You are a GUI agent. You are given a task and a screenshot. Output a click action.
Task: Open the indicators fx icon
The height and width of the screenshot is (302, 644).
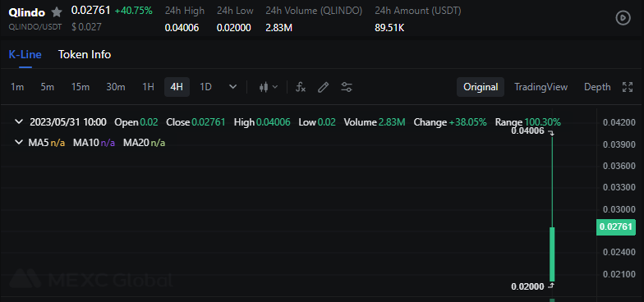pyautogui.click(x=301, y=87)
